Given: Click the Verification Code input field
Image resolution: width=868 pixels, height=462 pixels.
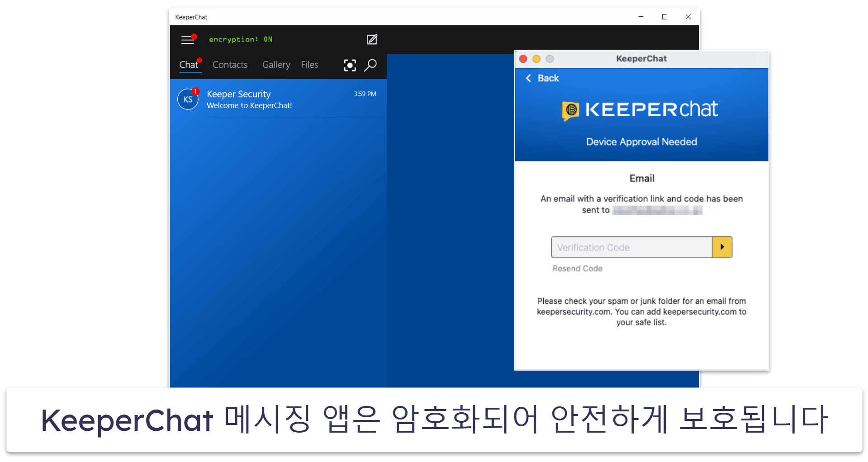Looking at the screenshot, I should [631, 247].
